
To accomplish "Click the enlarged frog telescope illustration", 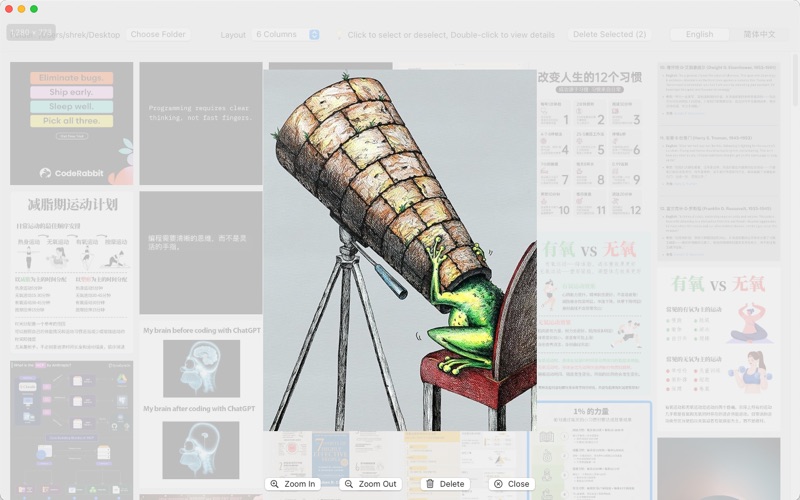I will coord(400,250).
